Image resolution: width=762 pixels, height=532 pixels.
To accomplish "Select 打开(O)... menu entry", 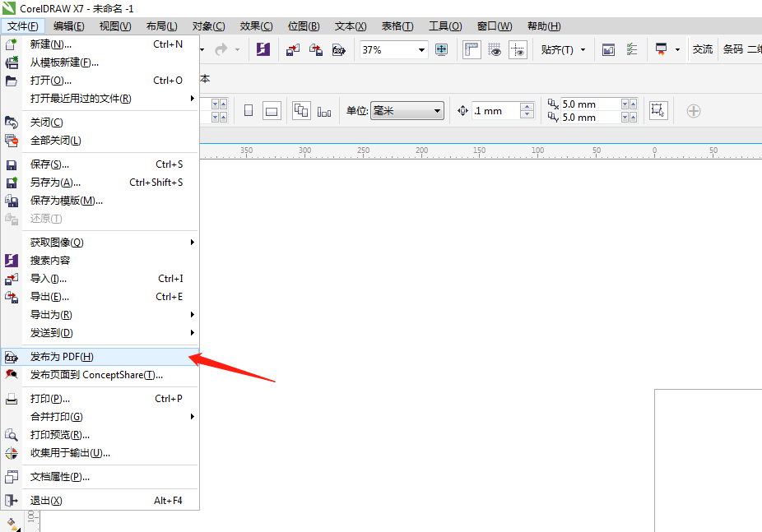I will (x=100, y=81).
